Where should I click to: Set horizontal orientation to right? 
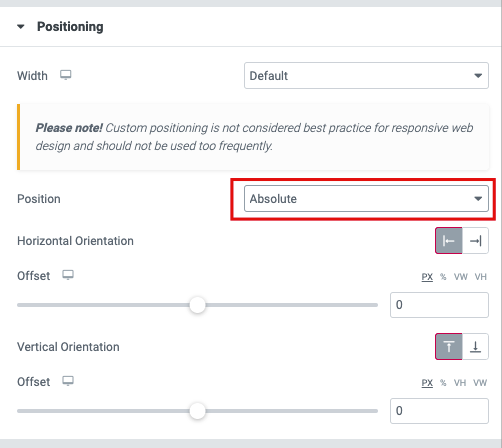coord(475,241)
